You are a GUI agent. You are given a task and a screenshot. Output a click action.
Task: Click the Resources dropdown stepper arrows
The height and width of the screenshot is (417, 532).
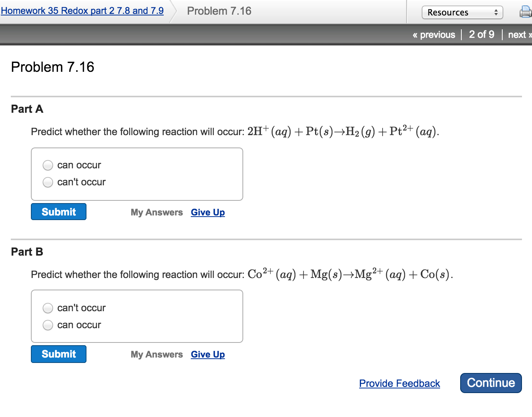coord(496,12)
